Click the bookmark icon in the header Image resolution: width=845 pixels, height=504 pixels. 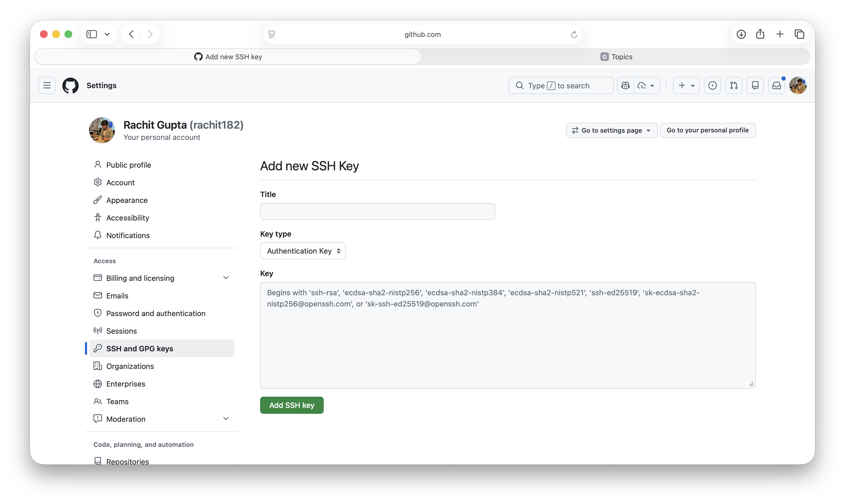(x=755, y=85)
